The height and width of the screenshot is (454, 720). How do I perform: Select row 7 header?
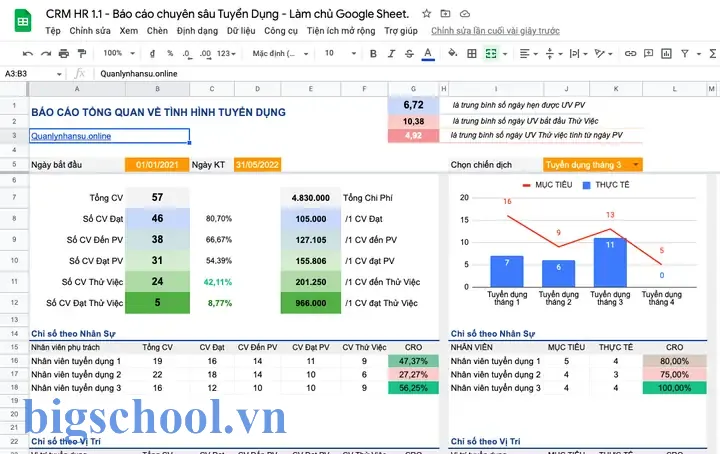tap(14, 197)
